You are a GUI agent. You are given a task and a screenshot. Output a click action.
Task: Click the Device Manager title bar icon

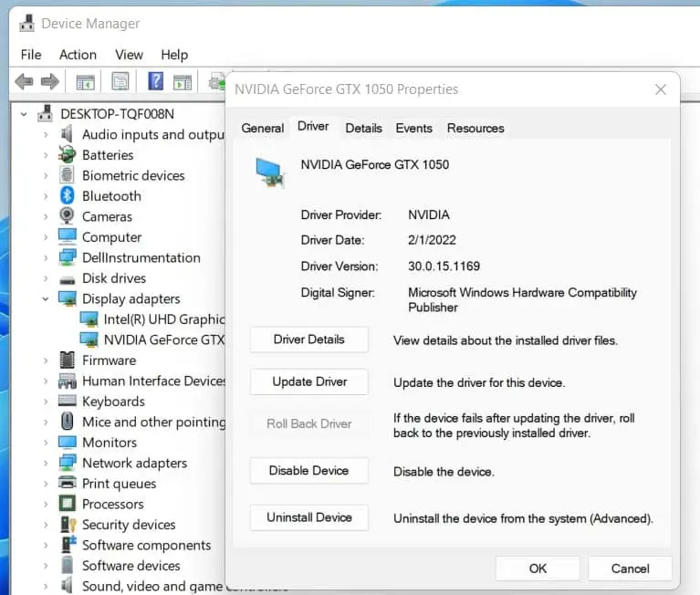click(26, 23)
